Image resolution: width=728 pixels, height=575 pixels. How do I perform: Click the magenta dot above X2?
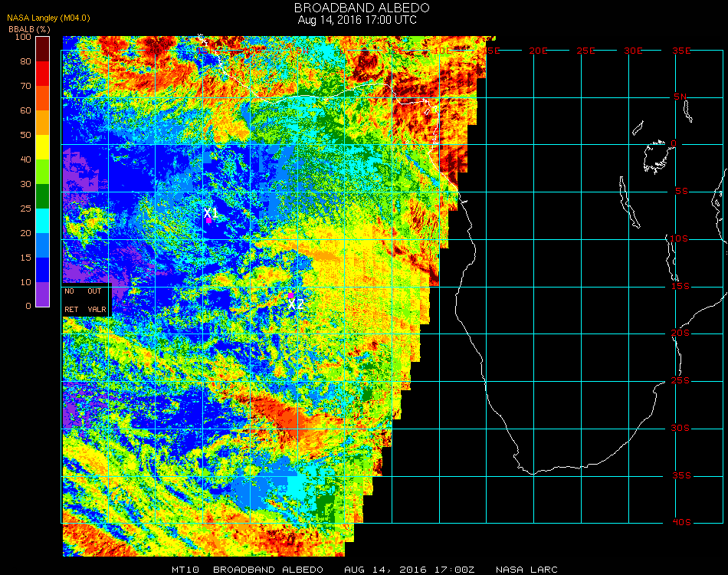tap(290, 295)
